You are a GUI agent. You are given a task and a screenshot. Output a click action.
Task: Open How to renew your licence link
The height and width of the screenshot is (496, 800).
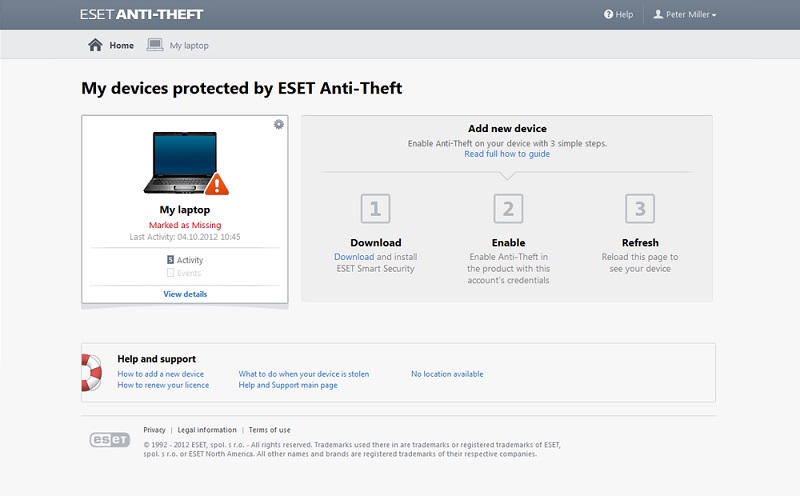pyautogui.click(x=163, y=385)
